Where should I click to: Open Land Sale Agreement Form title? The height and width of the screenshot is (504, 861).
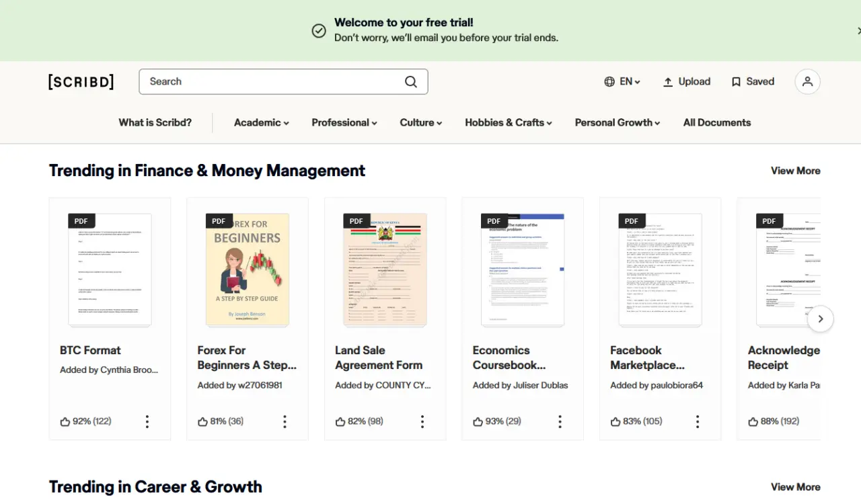(x=379, y=358)
